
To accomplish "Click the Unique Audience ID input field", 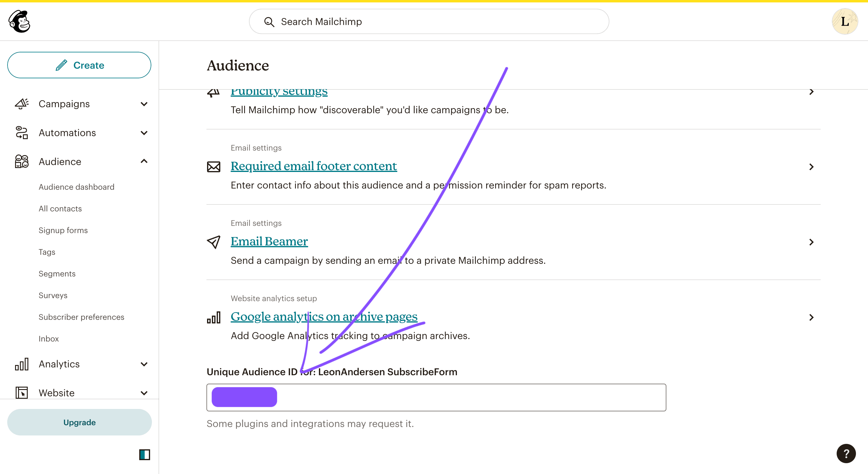I will 436,397.
